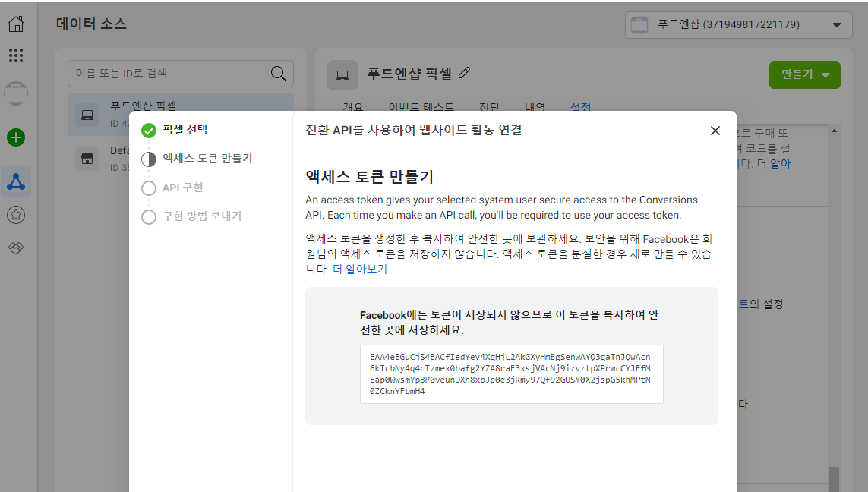
Task: Click the search magnifier icon
Action: click(x=279, y=74)
